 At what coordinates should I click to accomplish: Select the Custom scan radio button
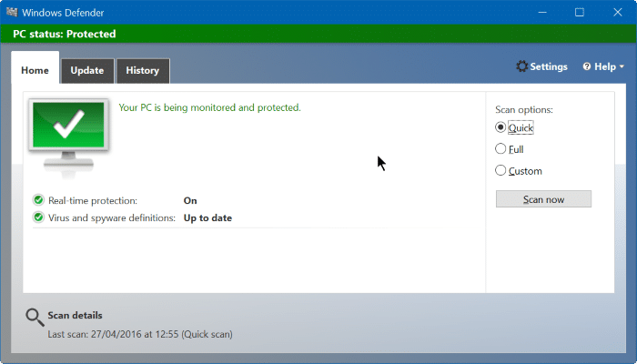coord(500,170)
